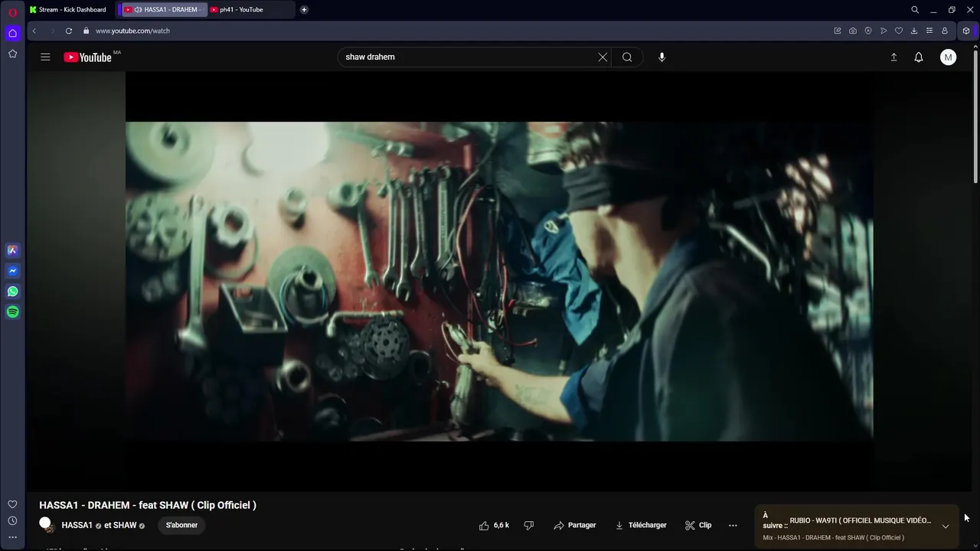Click the Mix - HASSA1 - DRAHEM subtitle
Screen dimensions: 980x551
(x=833, y=537)
